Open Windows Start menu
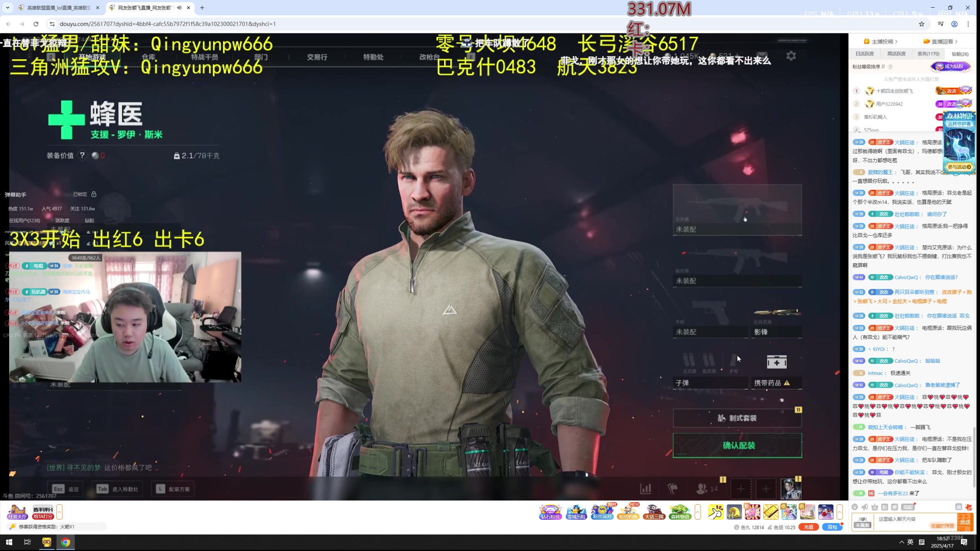Screen dimensions: 980x551 click(9, 542)
